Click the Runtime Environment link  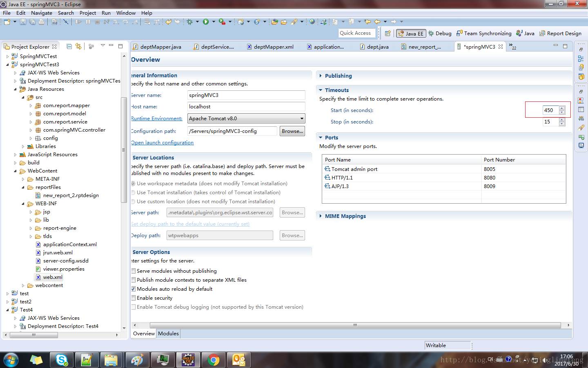[156, 119]
